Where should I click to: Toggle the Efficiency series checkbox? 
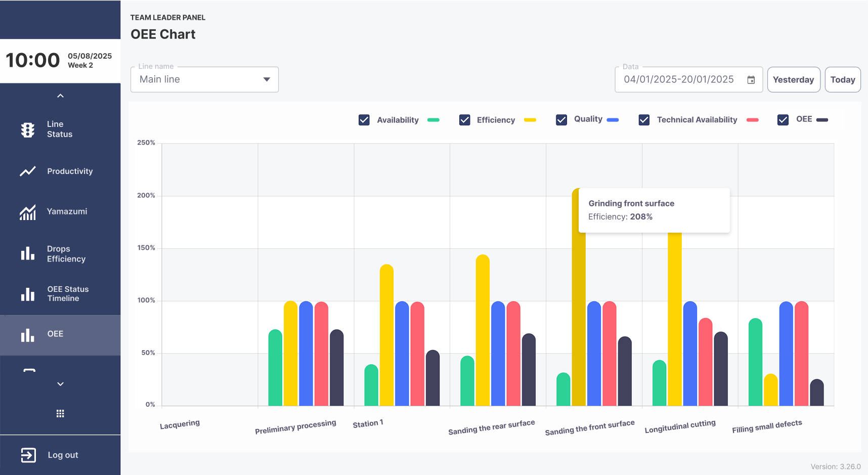[x=465, y=120]
